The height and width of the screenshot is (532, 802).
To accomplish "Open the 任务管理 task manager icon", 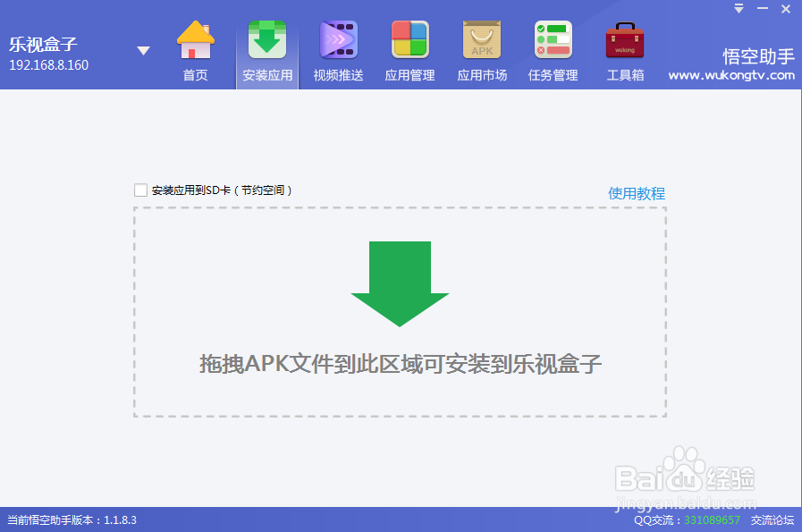I will [553, 51].
